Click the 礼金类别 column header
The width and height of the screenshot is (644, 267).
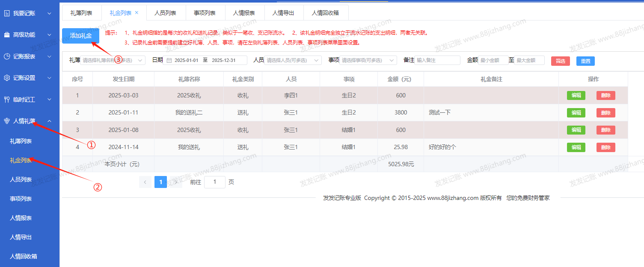(243, 79)
